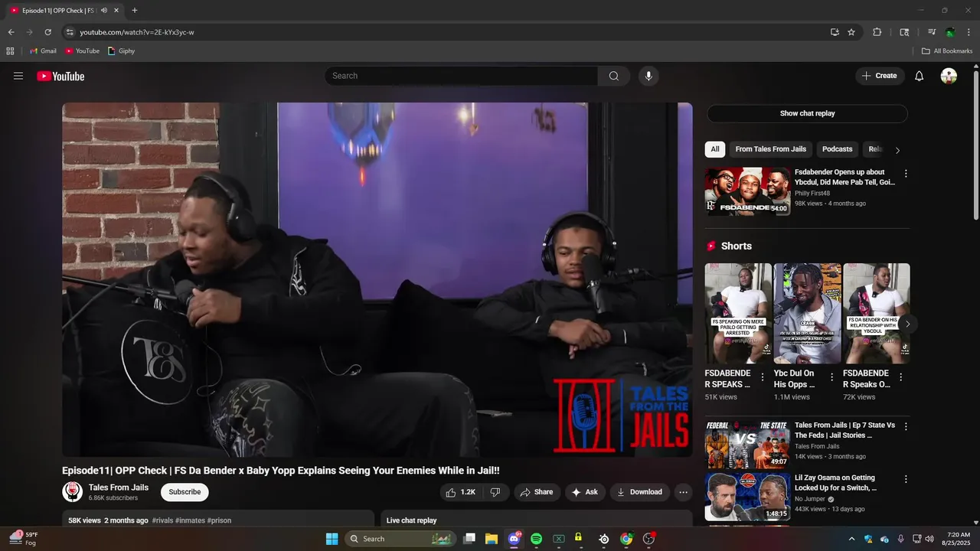This screenshot has width=980, height=551.
Task: Show hidden system tray icons
Action: coord(852,539)
